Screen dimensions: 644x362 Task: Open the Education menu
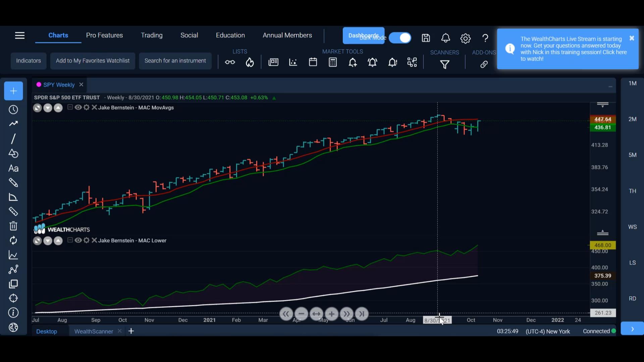click(x=230, y=35)
